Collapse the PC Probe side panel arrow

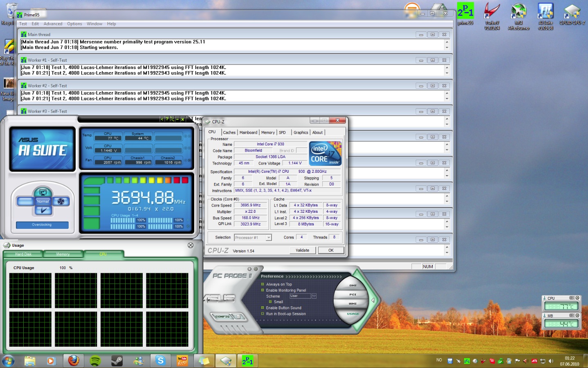click(373, 300)
